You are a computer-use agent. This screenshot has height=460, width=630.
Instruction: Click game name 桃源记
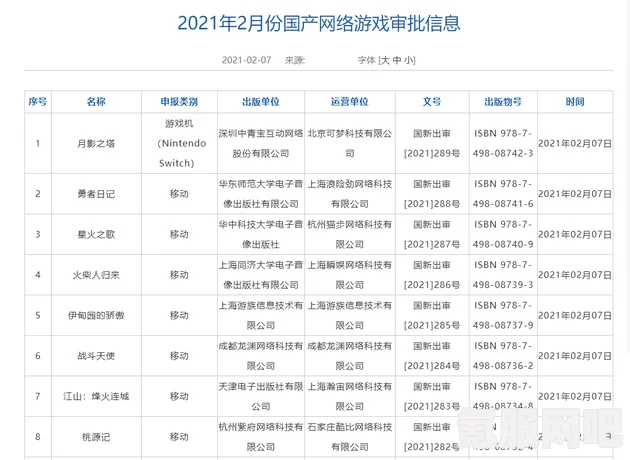pos(96,437)
